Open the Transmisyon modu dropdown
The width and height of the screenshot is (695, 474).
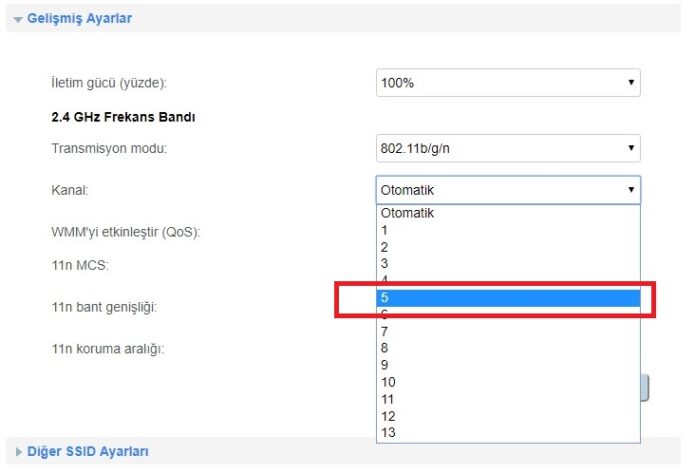(x=508, y=149)
